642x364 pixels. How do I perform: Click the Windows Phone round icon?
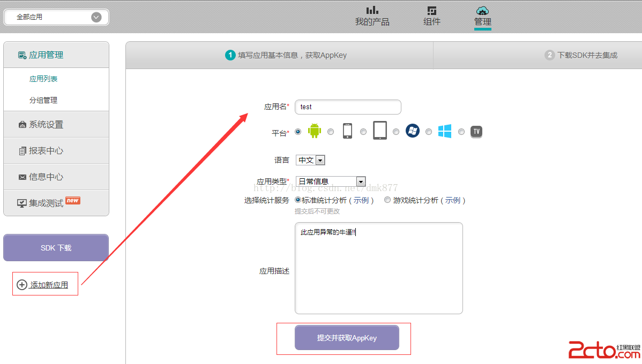[412, 131]
